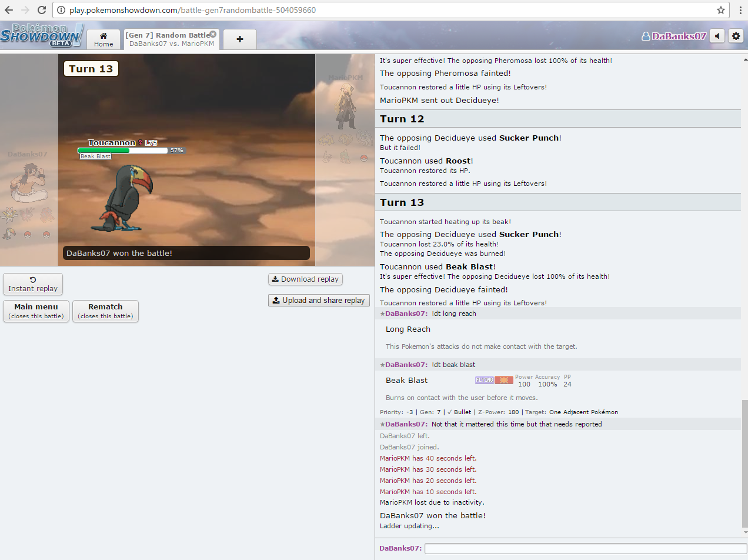Click the Pokémon Showdown logo
The image size is (748, 560).
click(42, 35)
